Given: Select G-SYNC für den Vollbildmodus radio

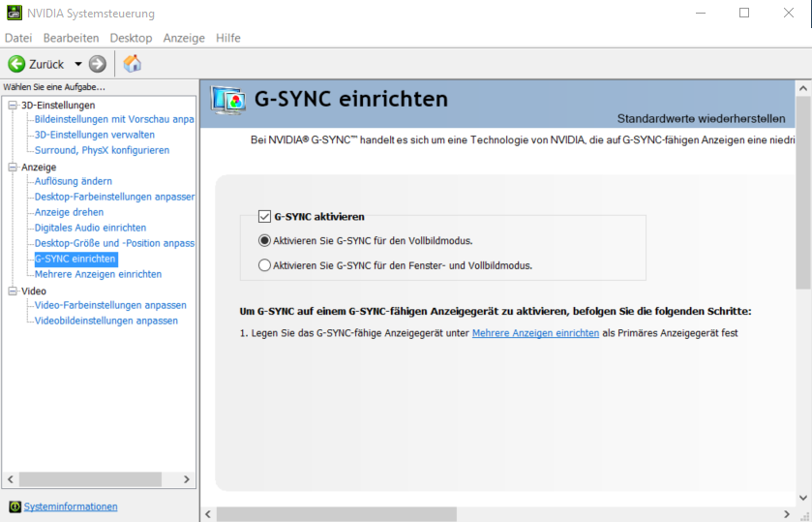Looking at the screenshot, I should pos(264,240).
